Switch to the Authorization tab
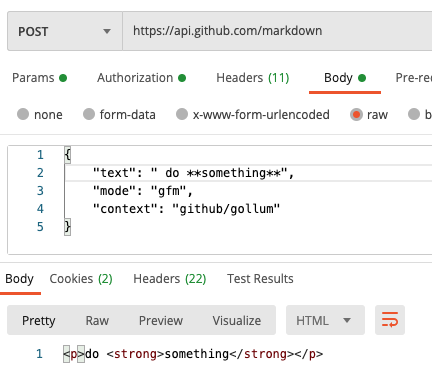The height and width of the screenshot is (383, 432). click(x=141, y=78)
